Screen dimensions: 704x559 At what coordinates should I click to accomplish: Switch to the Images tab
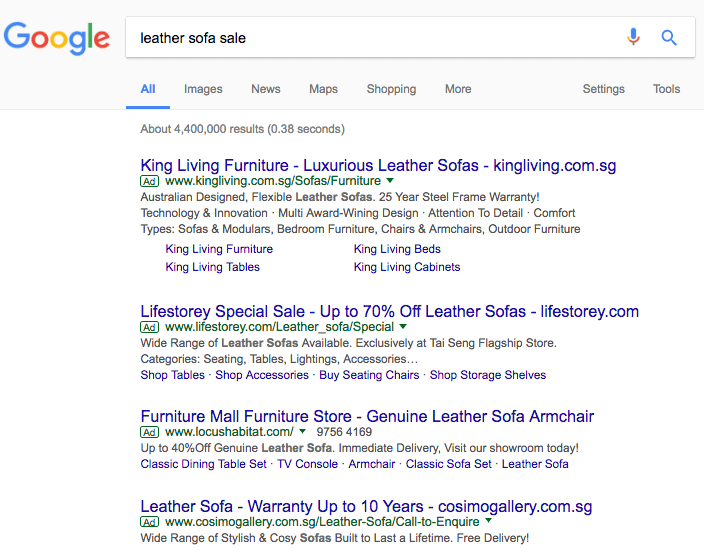(x=203, y=89)
